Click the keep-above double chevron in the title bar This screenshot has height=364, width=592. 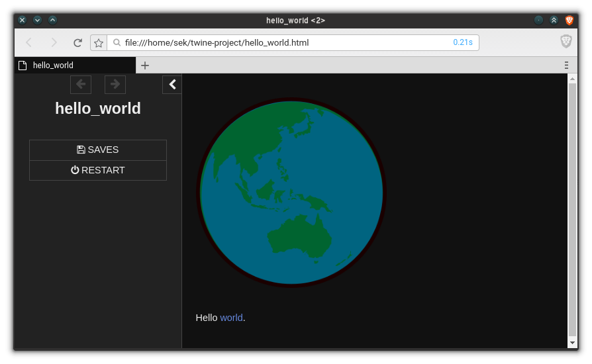click(554, 20)
